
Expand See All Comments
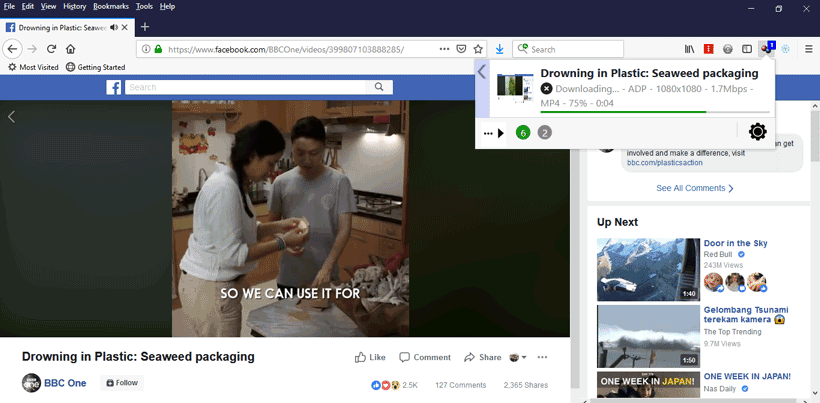point(694,188)
